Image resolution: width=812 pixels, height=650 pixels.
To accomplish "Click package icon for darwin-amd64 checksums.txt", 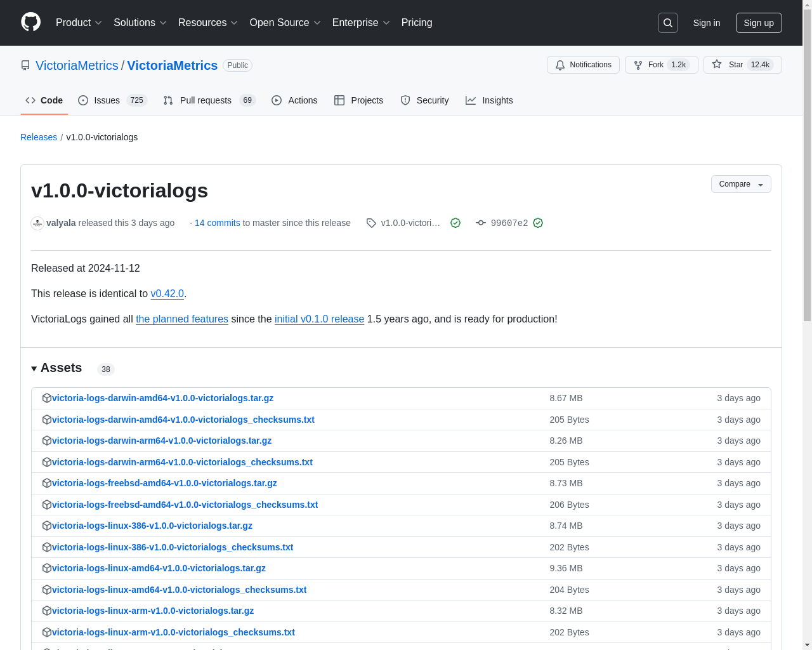I will pos(47,420).
